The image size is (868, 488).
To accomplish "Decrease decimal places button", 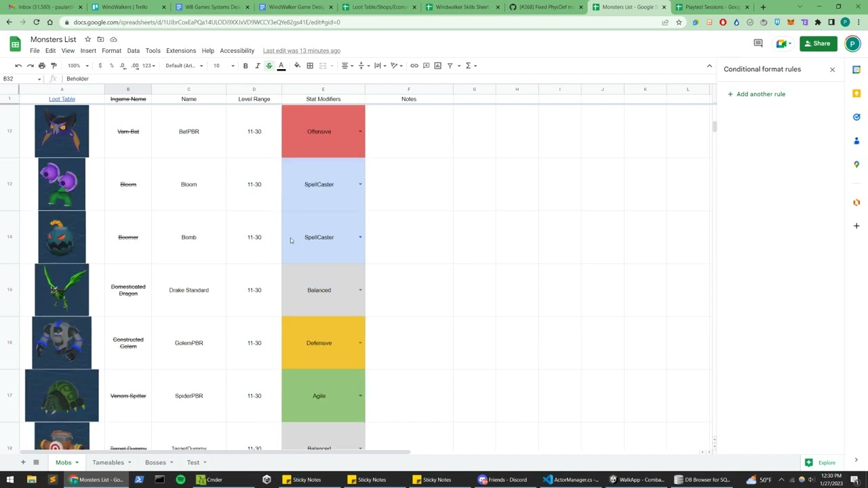I will pyautogui.click(x=123, y=66).
